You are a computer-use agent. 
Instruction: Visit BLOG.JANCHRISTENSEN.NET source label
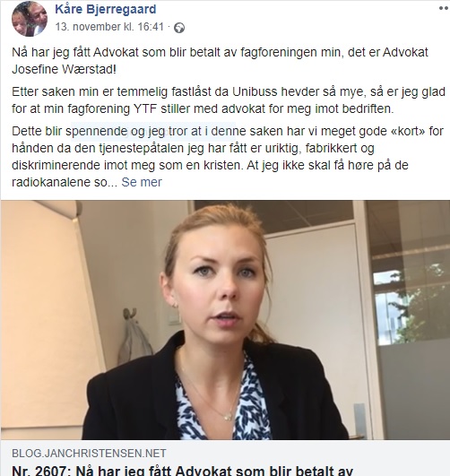[89, 454]
